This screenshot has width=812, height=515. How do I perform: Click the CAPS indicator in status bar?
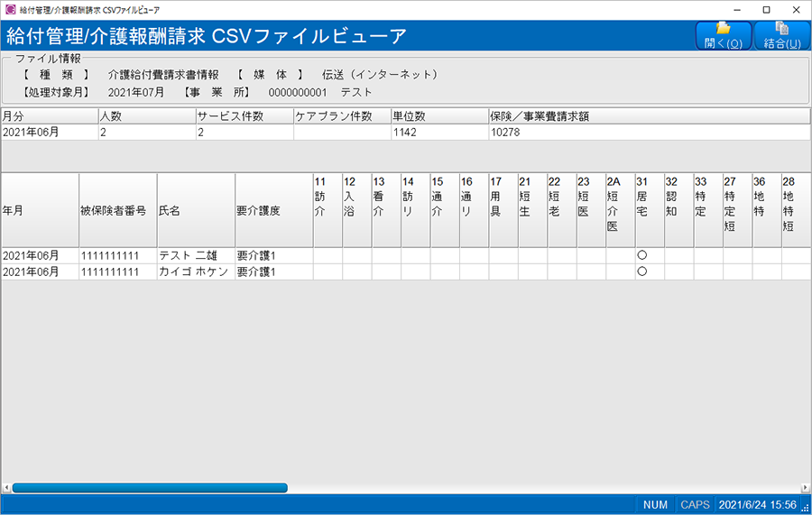tap(695, 505)
